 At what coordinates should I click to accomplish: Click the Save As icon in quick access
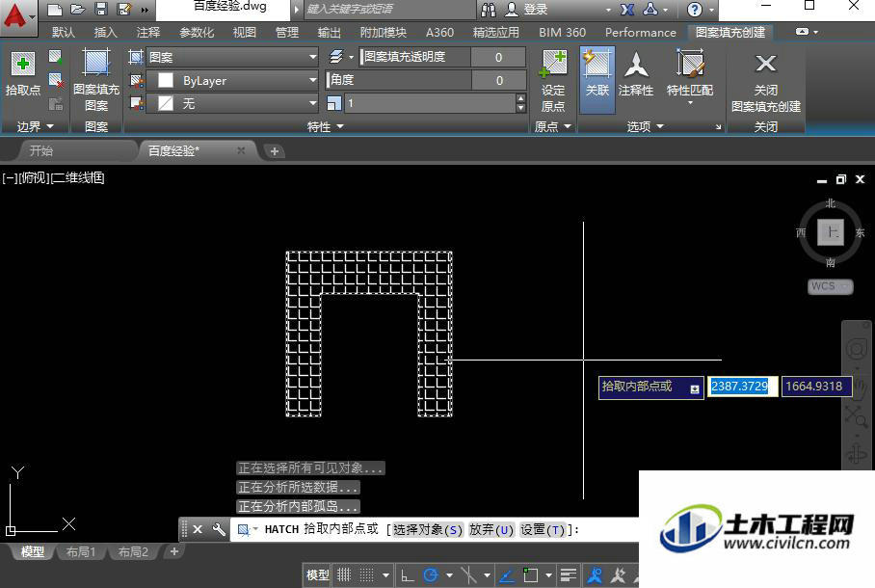coord(124,9)
